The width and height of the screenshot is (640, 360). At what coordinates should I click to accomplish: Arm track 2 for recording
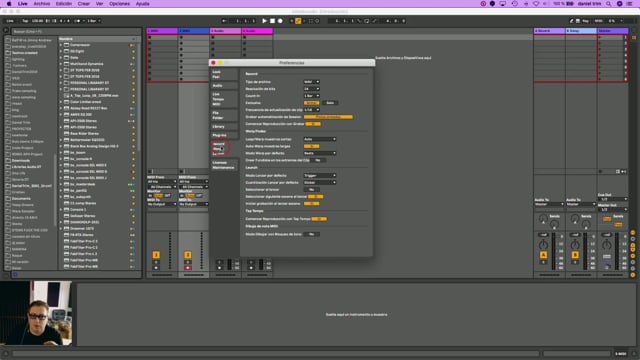[188, 268]
